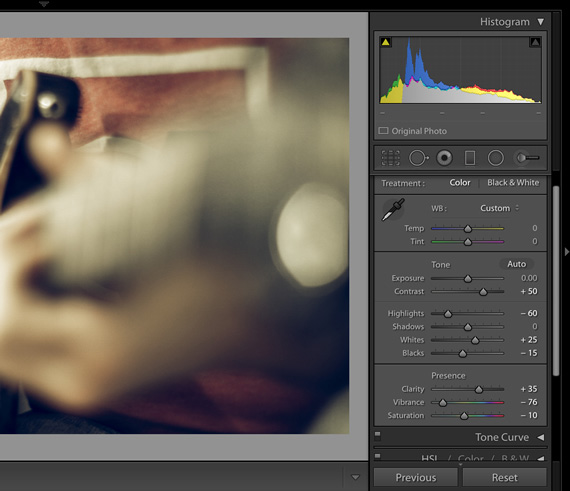Select the Red Eye Correction tool
570x491 pixels.
coord(444,158)
